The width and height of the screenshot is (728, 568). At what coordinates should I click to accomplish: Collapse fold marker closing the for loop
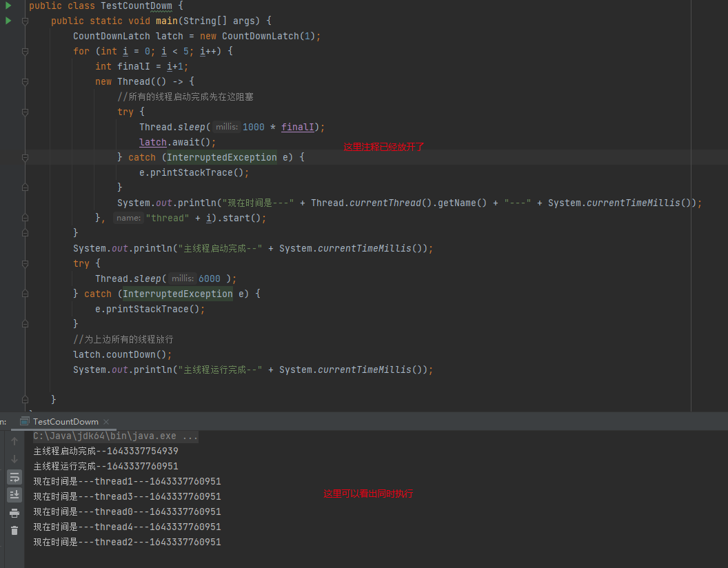coord(25,232)
